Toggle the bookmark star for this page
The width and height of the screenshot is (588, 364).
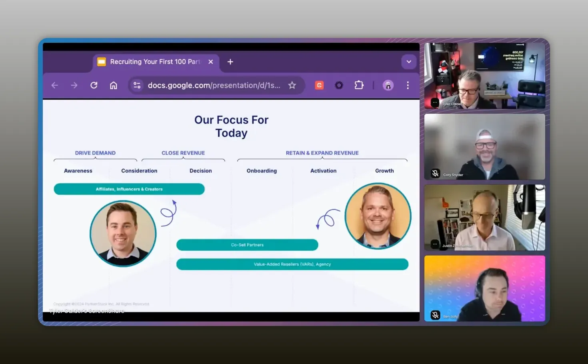point(292,85)
